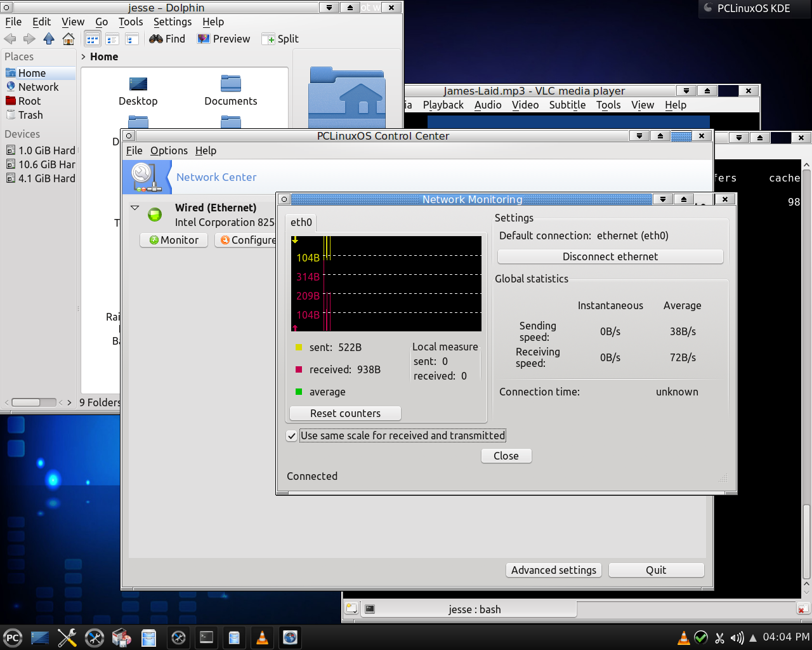
Task: Open the volume control in system tray
Action: tap(737, 637)
